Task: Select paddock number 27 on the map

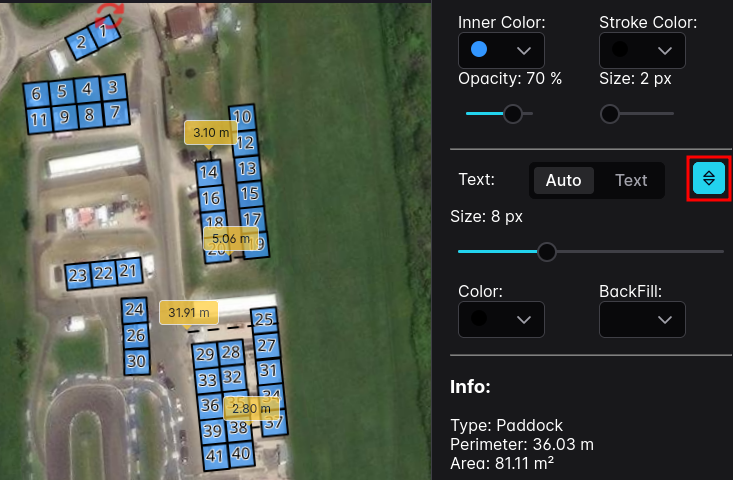Action: pyautogui.click(x=266, y=346)
